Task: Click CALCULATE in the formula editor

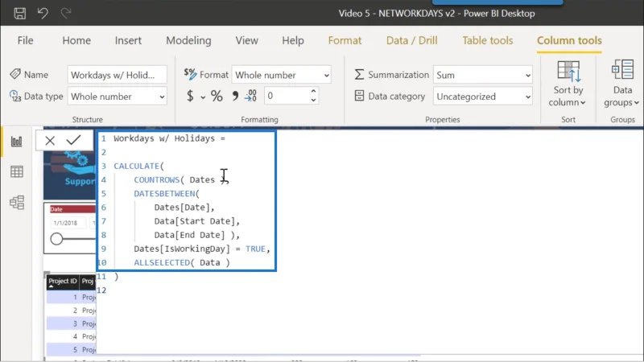Action: click(137, 166)
